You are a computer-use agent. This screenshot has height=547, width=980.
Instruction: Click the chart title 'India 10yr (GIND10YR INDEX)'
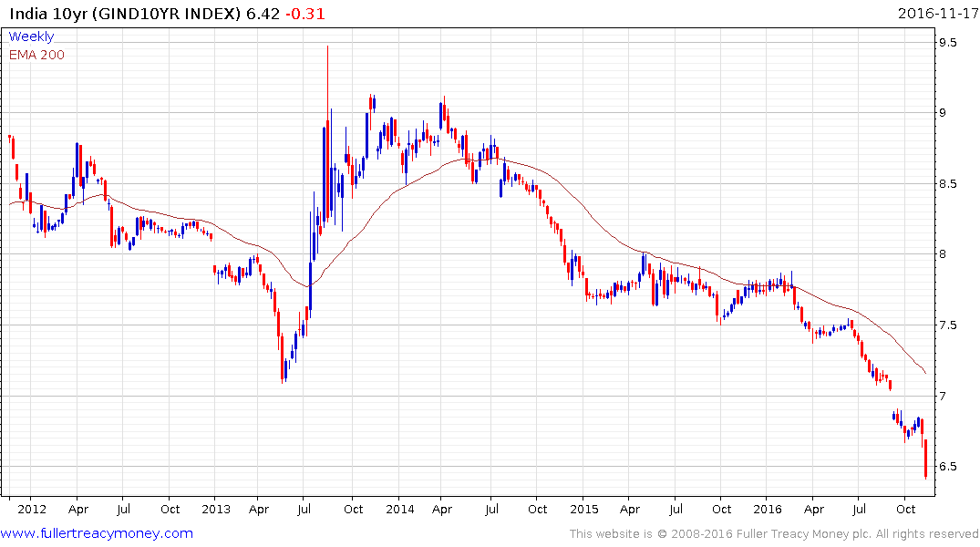pos(124,13)
